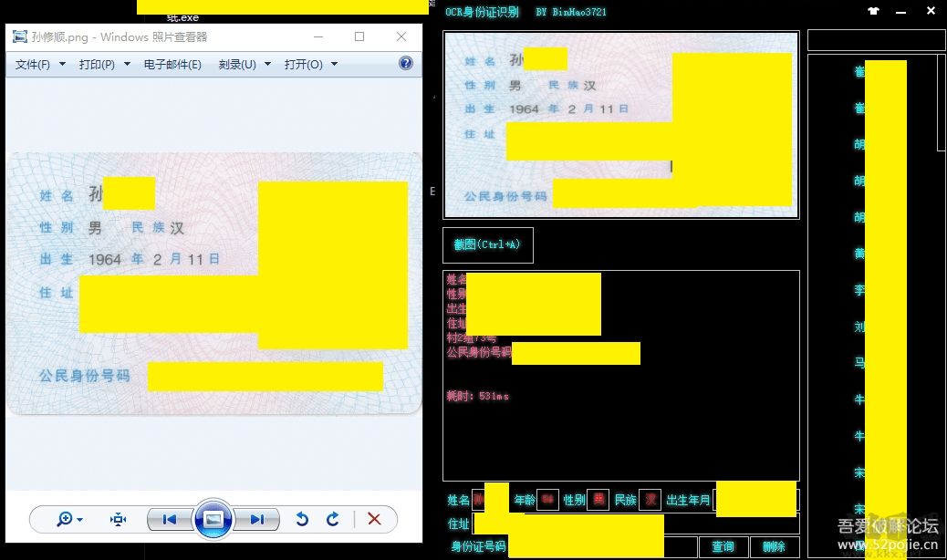Viewport: 947px width, 560px height.
Task: Click the Photo Viewer title bar picture icon
Action: point(20,36)
